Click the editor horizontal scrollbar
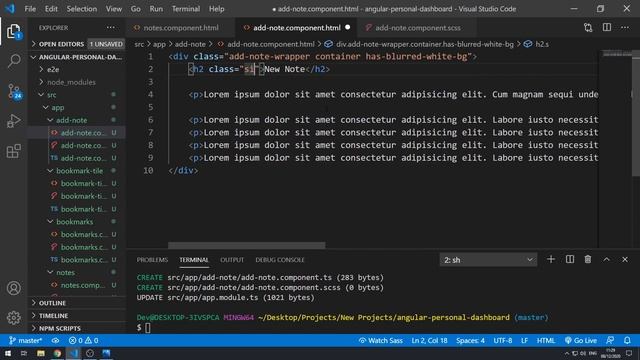The image size is (640, 360). point(247,245)
